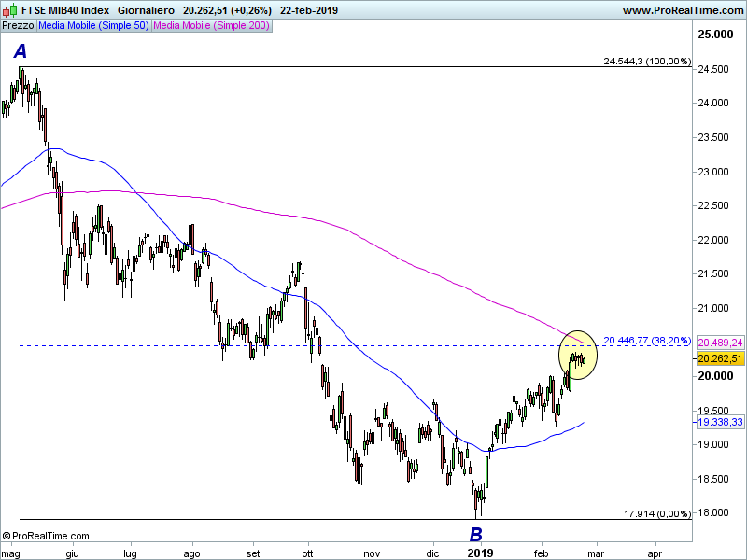Click the 24.544,3 (100,00%) Fibonacci label
This screenshot has width=747, height=560.
click(x=647, y=61)
